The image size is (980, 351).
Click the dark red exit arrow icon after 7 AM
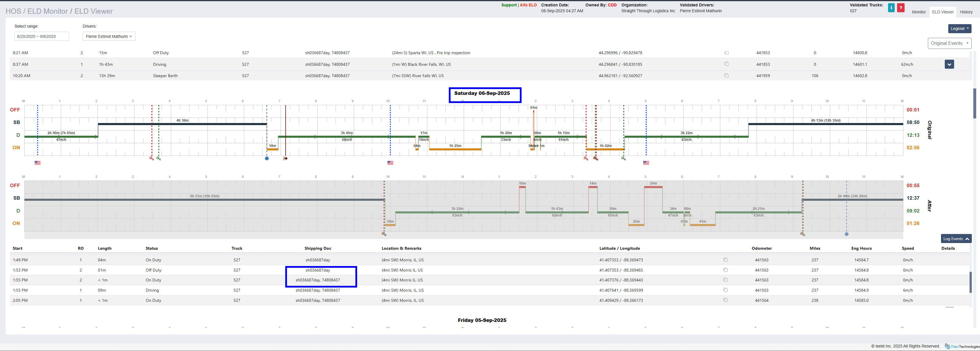pyautogui.click(x=285, y=158)
